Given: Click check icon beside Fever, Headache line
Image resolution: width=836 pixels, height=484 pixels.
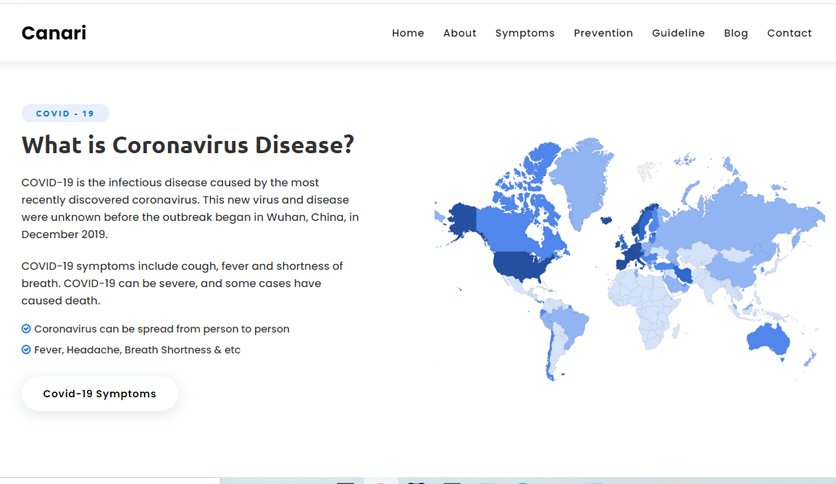Looking at the screenshot, I should pyautogui.click(x=26, y=350).
